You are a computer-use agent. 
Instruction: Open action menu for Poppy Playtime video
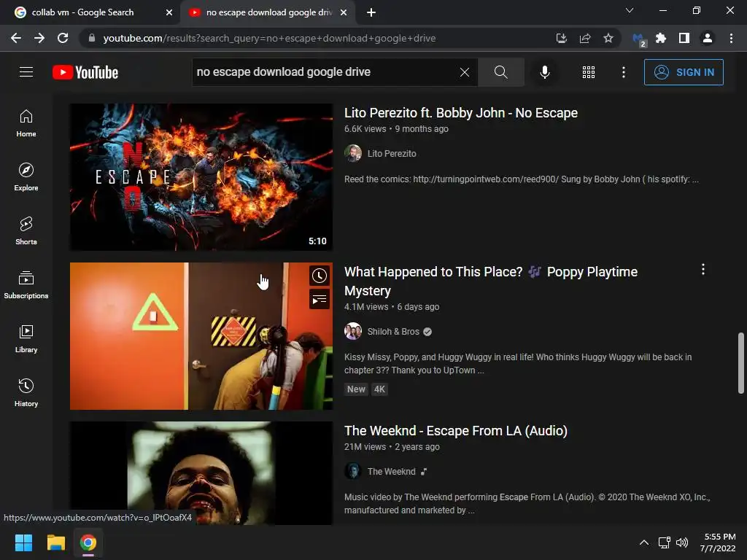pyautogui.click(x=703, y=270)
